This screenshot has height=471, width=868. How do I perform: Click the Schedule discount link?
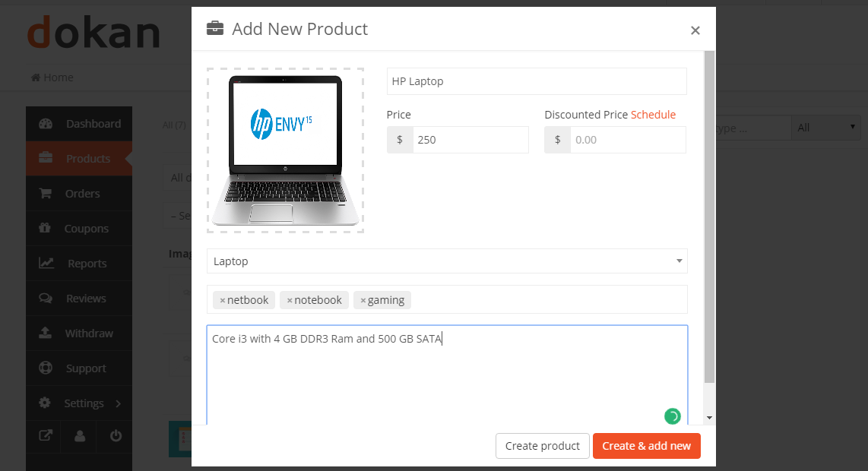point(653,115)
